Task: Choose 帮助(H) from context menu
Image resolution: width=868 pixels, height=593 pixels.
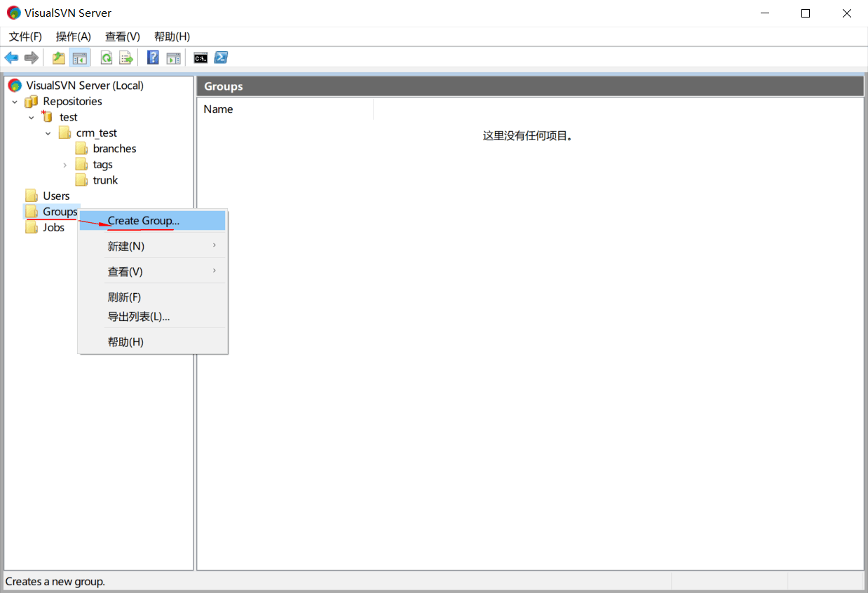Action: coord(153,342)
